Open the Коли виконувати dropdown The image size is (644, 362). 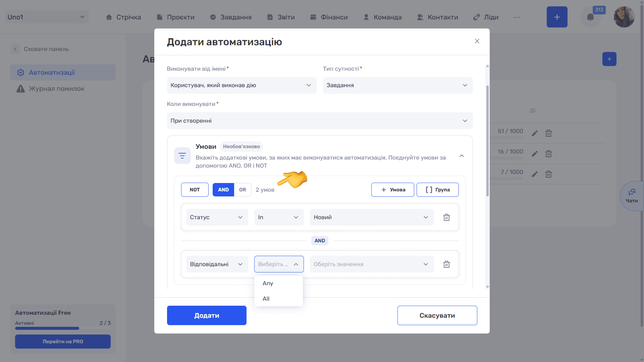click(320, 121)
